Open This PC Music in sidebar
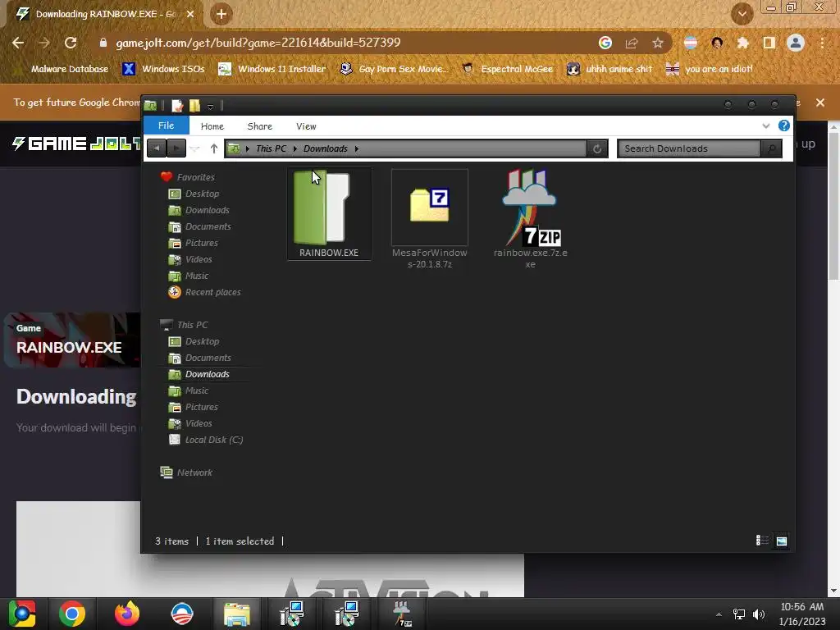The height and width of the screenshot is (630, 840). (x=189, y=390)
